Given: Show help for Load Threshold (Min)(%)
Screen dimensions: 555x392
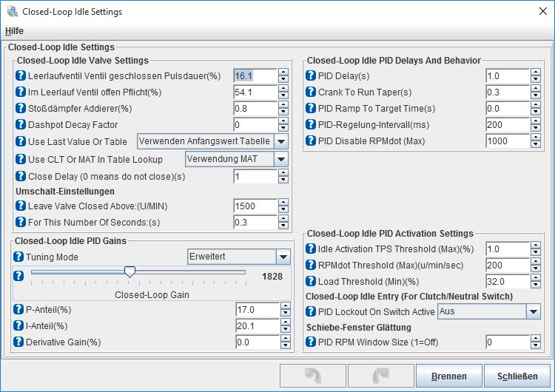Looking at the screenshot, I should click(312, 282).
